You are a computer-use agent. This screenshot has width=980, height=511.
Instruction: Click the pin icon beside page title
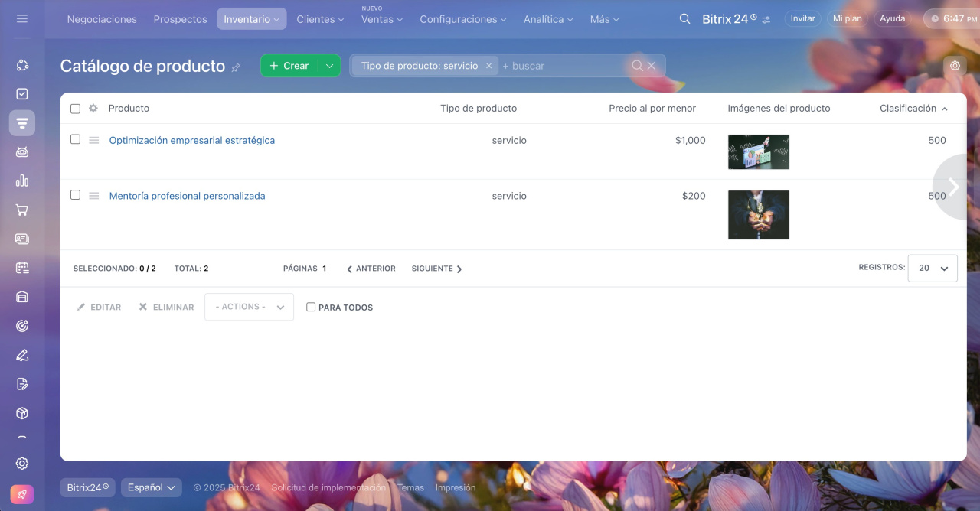(x=236, y=67)
